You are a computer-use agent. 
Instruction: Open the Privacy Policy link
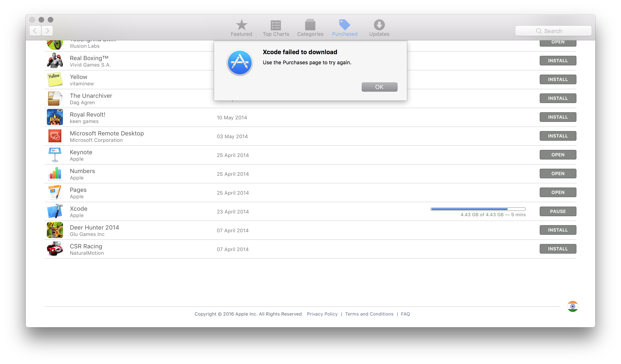pyautogui.click(x=322, y=314)
